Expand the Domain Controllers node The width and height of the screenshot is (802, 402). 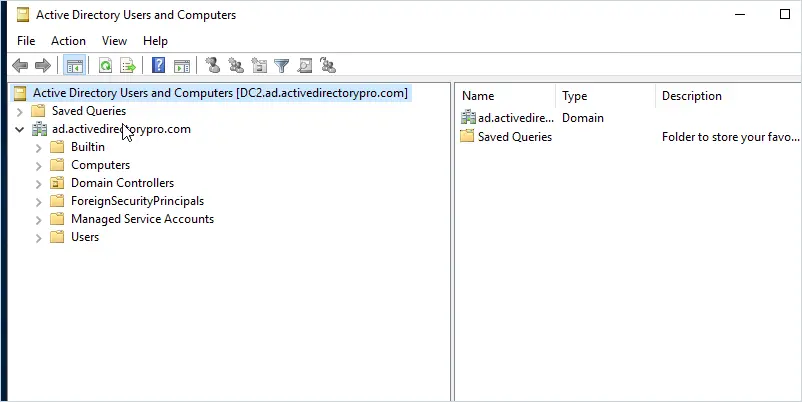38,184
